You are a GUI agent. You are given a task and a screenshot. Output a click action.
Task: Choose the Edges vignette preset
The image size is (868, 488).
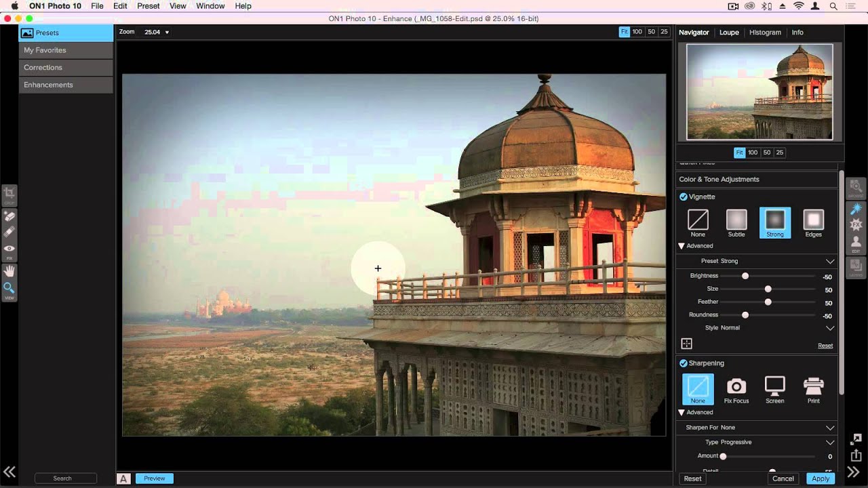814,223
